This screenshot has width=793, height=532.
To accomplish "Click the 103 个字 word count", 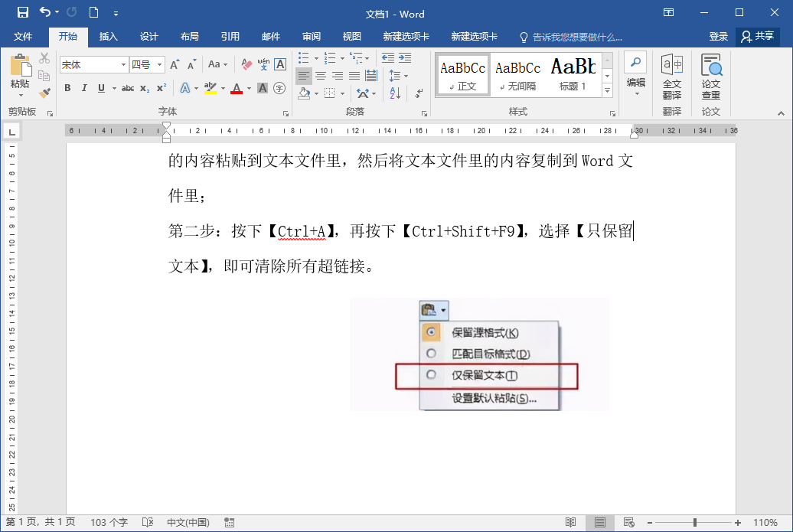I will coord(109,522).
